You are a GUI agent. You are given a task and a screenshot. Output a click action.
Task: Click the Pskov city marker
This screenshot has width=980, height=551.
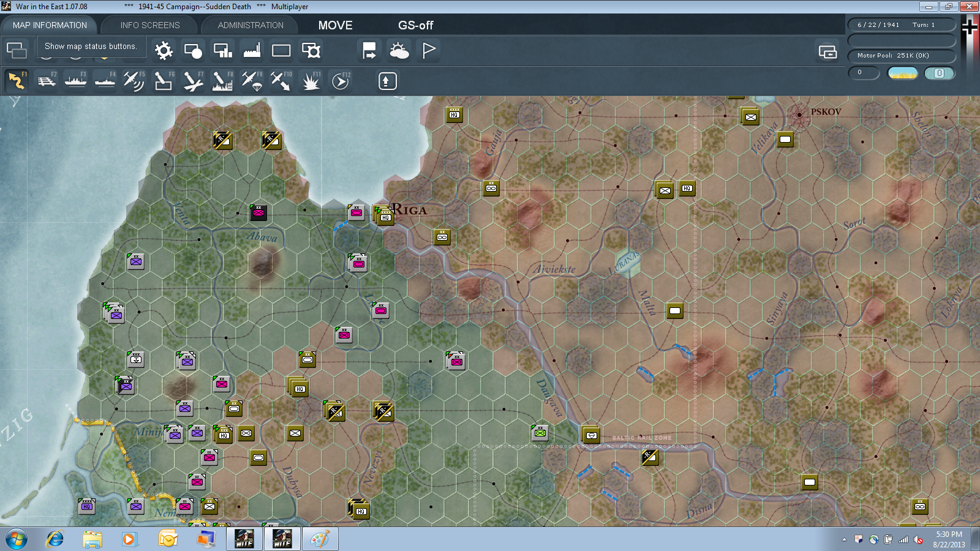tap(799, 114)
